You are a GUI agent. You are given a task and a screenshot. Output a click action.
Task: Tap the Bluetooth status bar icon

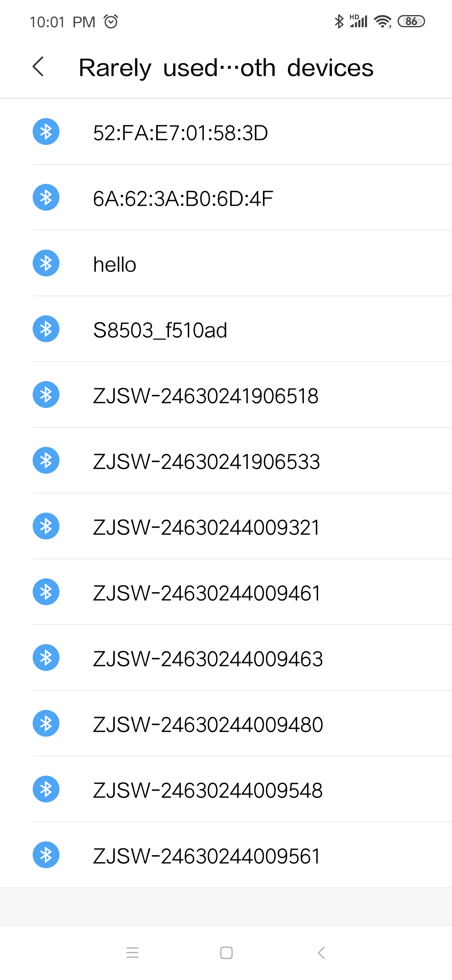[x=339, y=21]
